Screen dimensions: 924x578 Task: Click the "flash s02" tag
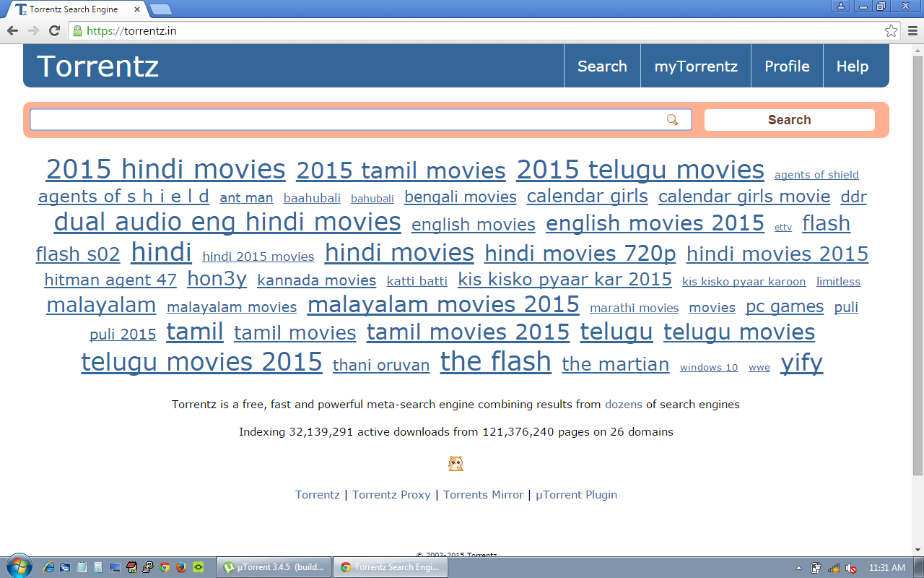[78, 254]
